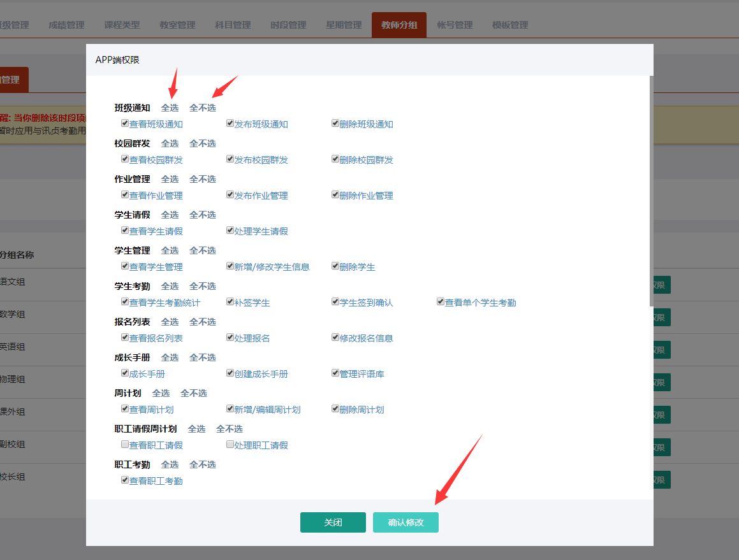739x560 pixels.
Task: Toggle 处理学生请假 checkbox
Action: tap(230, 231)
